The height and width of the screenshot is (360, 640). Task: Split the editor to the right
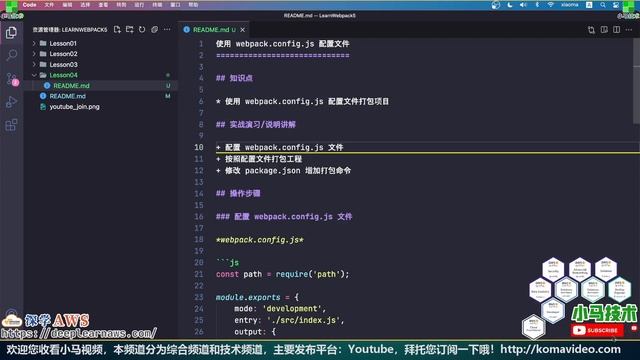pos(616,29)
